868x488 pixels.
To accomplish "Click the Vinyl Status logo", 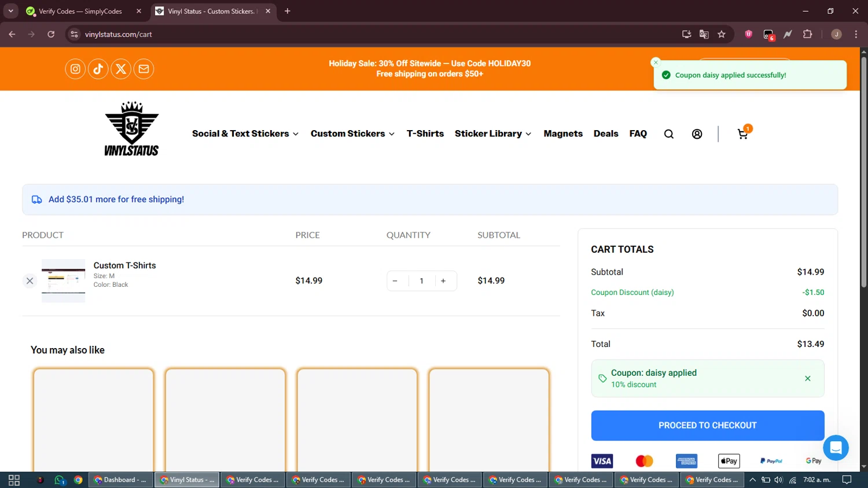I will click(x=131, y=128).
